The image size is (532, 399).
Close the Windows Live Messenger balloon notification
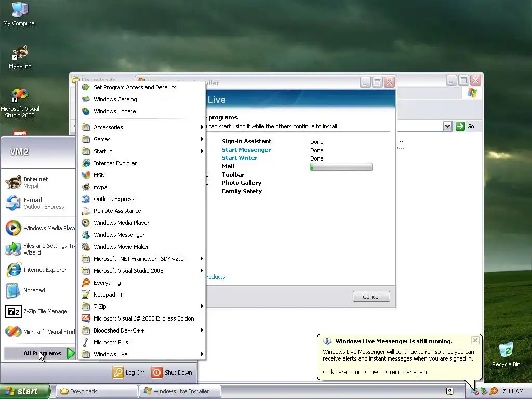point(475,340)
